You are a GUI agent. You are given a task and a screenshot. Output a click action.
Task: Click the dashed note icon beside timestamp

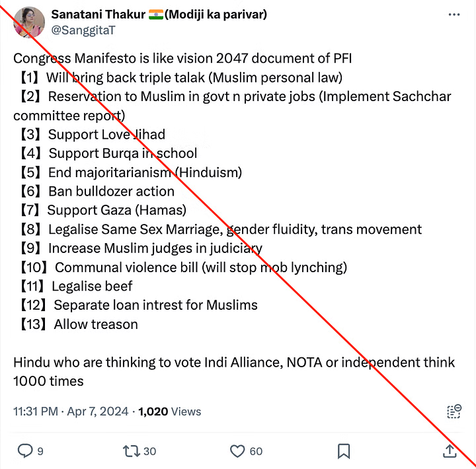454,411
